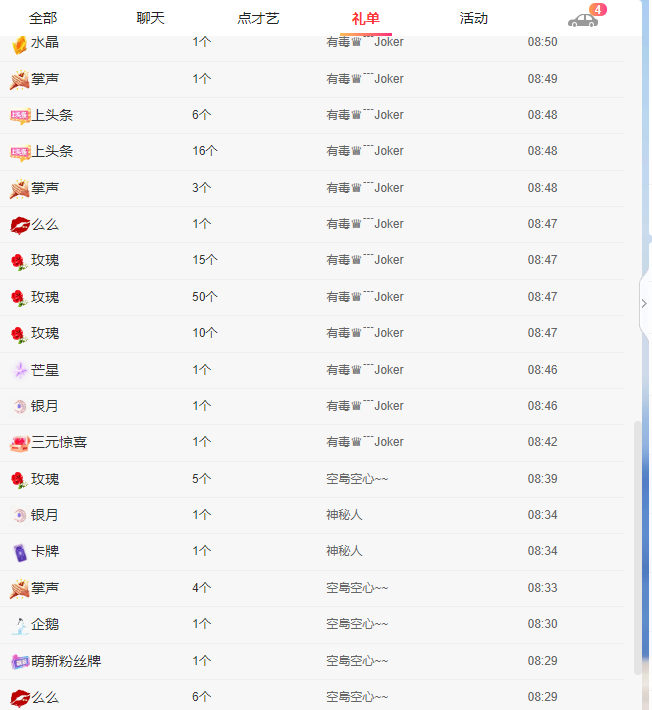Click the gift list vertical scrollbar
Image resolution: width=652 pixels, height=710 pixels.
tap(638, 548)
